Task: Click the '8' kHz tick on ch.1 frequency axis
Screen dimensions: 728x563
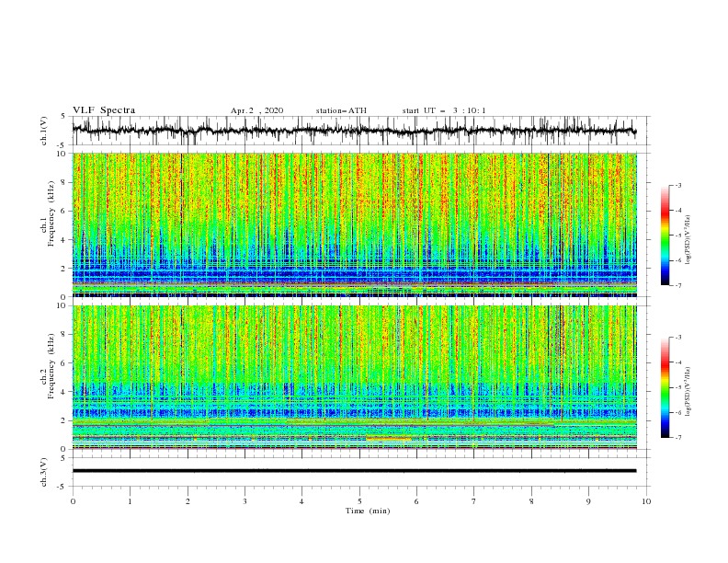Action: (x=64, y=182)
